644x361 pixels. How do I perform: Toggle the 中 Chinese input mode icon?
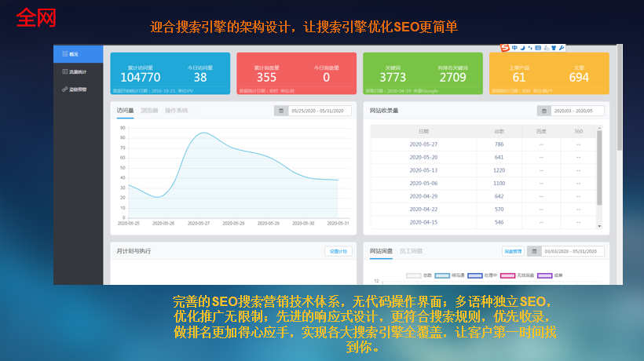click(514, 48)
